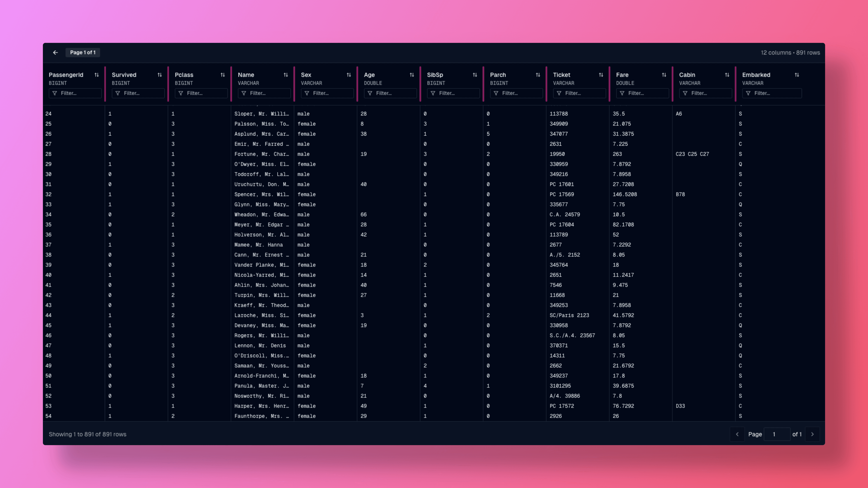Sort by PassengerId column
868x488 pixels.
point(97,75)
